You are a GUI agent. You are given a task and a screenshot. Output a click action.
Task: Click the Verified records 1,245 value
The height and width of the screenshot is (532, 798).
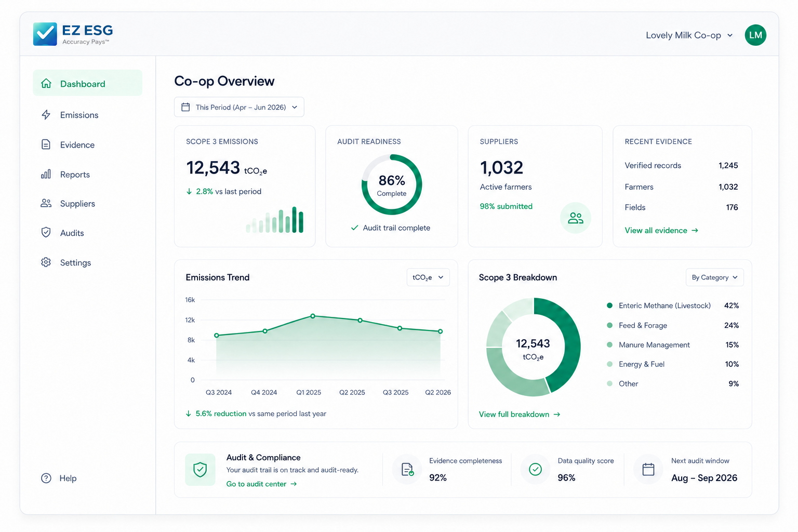(728, 165)
